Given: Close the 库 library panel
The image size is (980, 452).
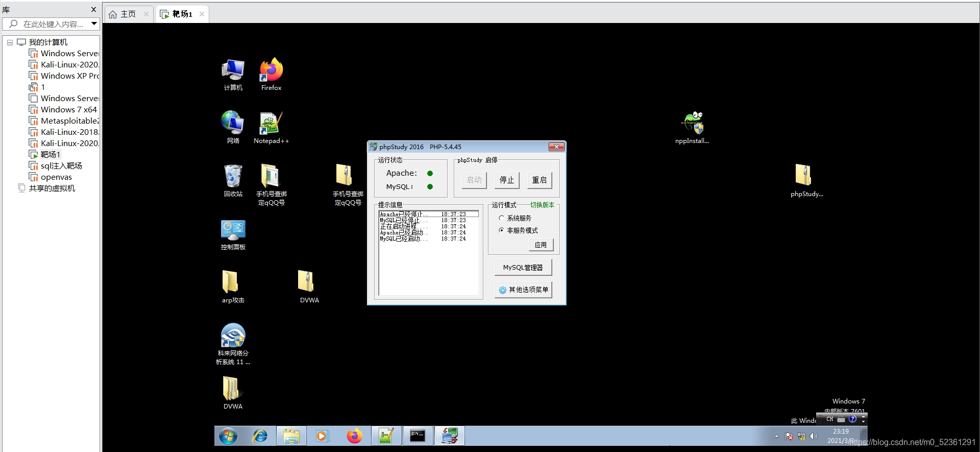Looking at the screenshot, I should [x=93, y=9].
